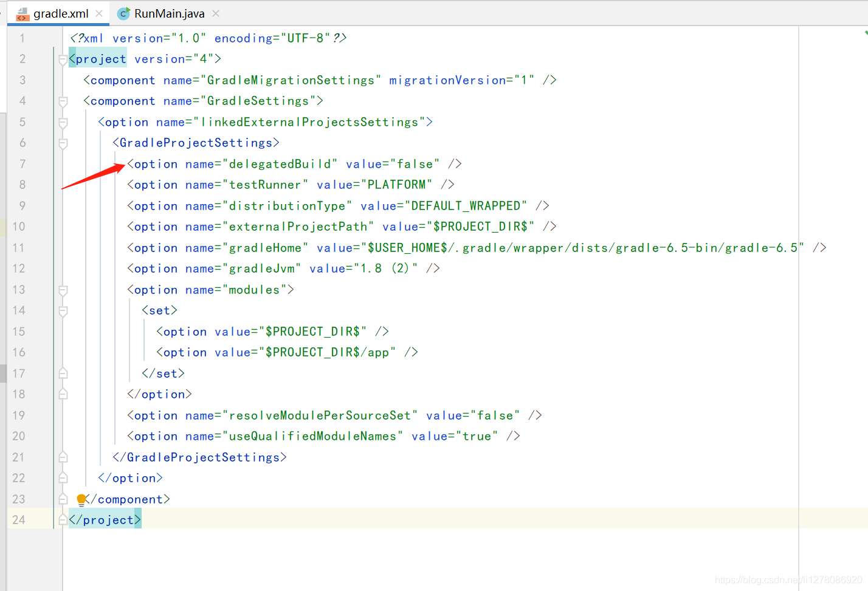868x591 pixels.
Task: Click the "externalProjectPath" option name
Action: (298, 227)
